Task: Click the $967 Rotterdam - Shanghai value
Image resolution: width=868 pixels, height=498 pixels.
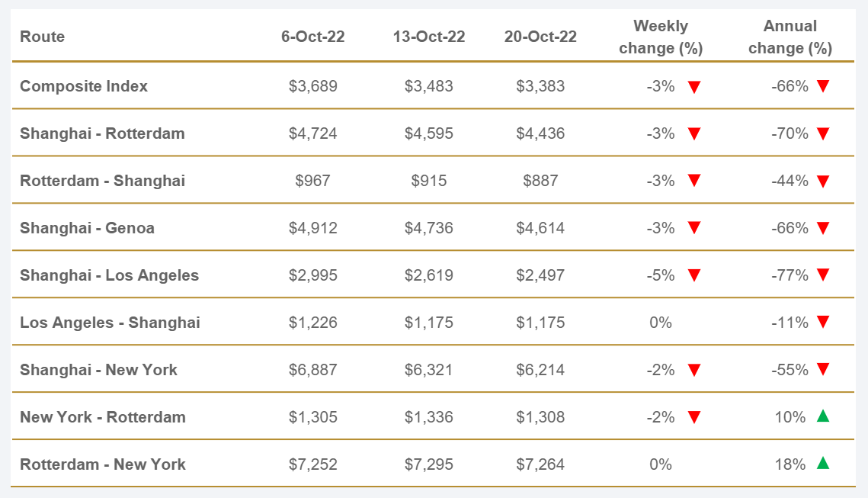Action: point(312,181)
